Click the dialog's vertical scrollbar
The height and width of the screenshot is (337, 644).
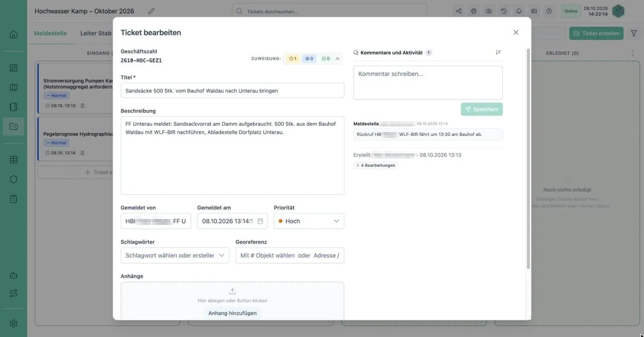529,158
